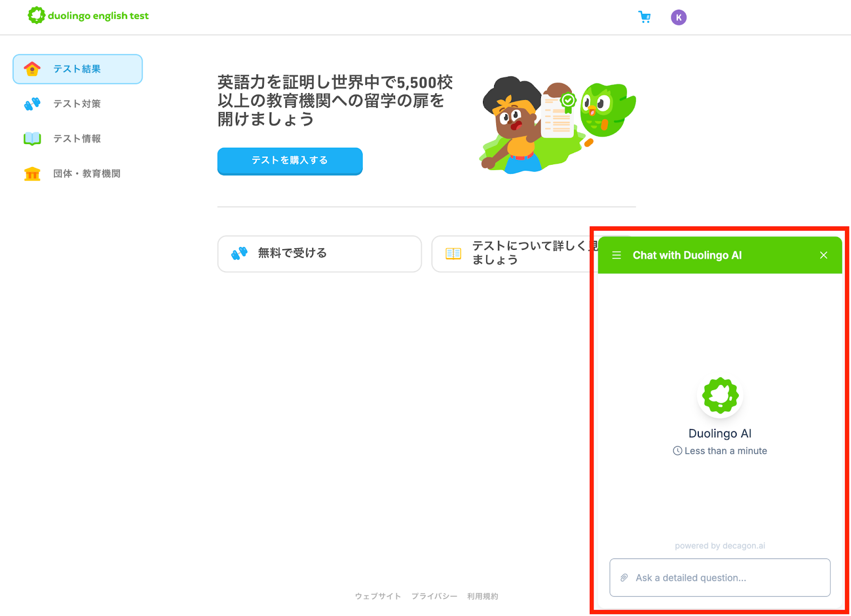Click the owl and student illustration

click(557, 125)
